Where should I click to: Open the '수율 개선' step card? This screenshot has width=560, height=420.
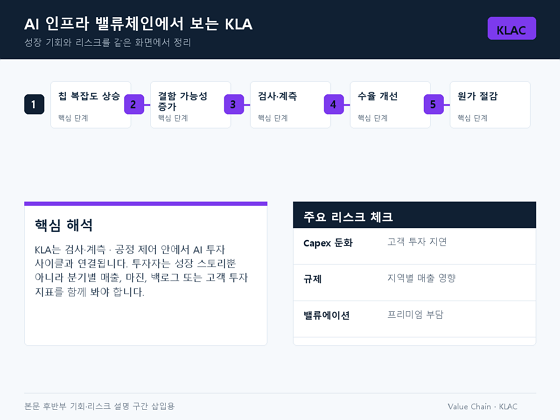coord(390,105)
